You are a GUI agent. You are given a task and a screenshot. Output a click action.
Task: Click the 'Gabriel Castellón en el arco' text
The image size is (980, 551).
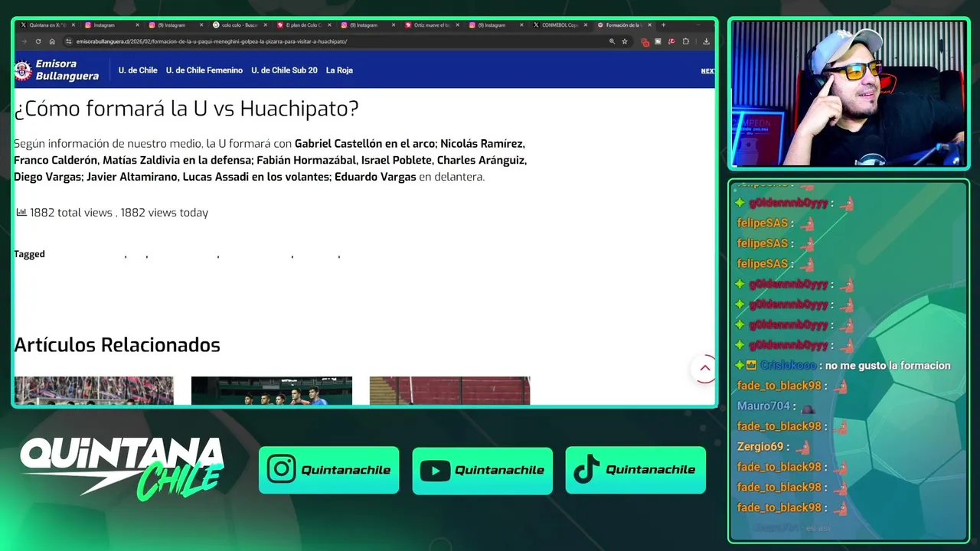coord(364,144)
